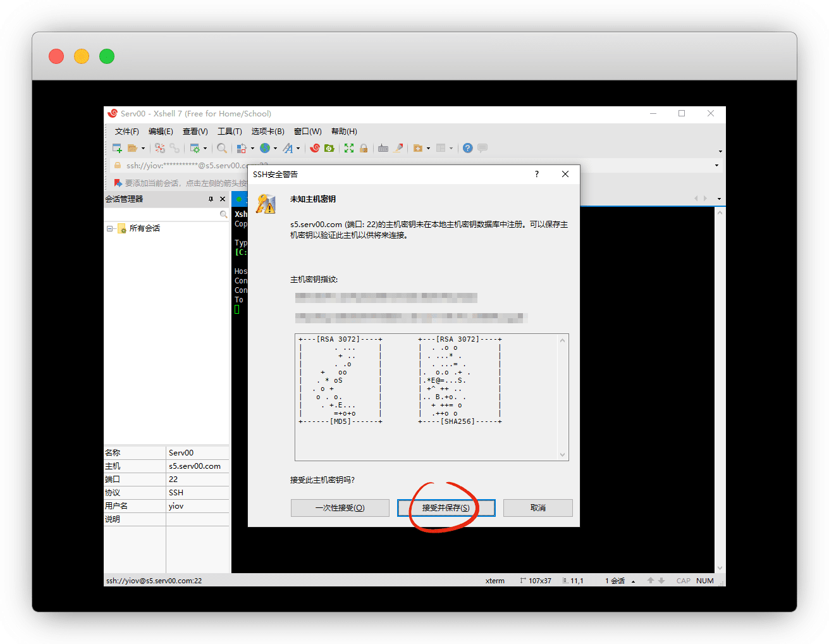Click the session manager search field
The width and height of the screenshot is (829, 644).
coord(162,215)
